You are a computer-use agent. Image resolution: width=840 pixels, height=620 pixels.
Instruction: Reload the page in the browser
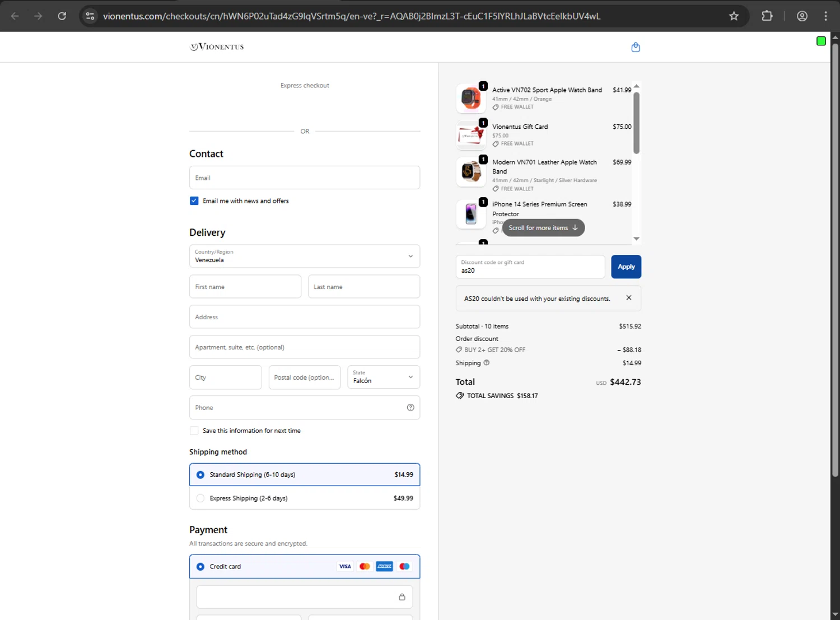[62, 16]
